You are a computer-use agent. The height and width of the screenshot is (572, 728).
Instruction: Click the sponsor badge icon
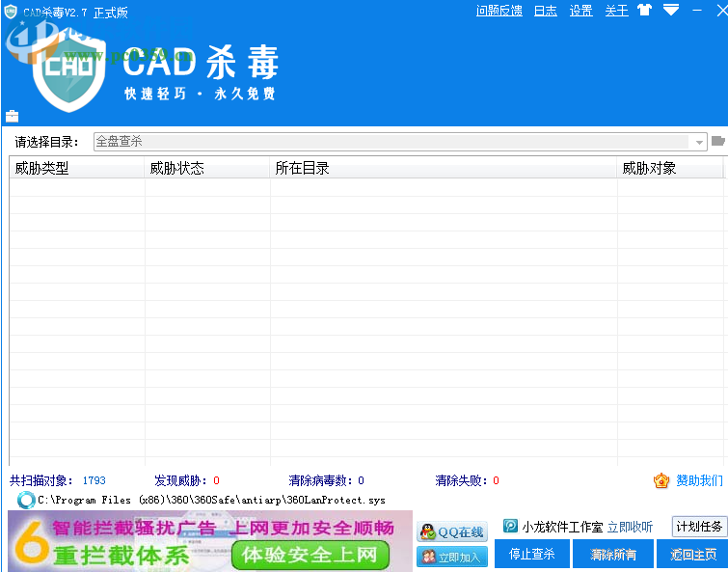661,481
